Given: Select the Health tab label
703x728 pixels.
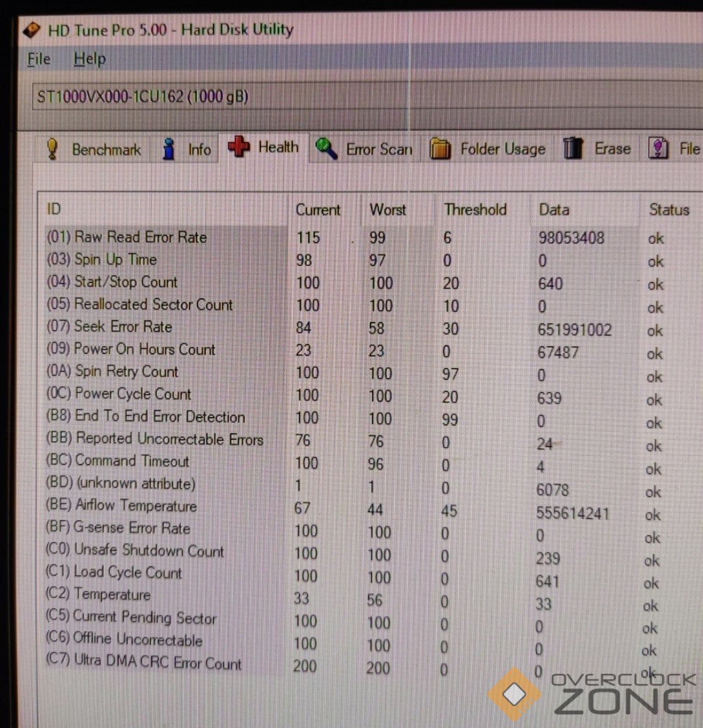Looking at the screenshot, I should (x=279, y=147).
